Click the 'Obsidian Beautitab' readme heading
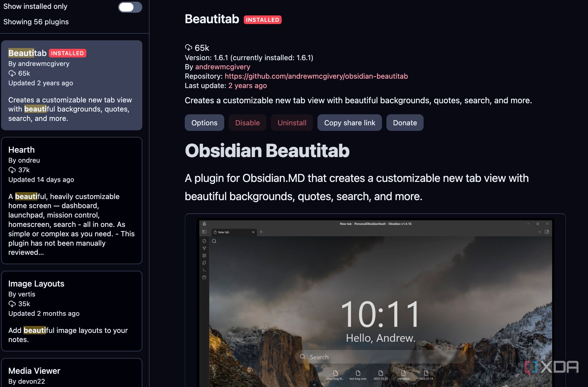 click(x=267, y=151)
